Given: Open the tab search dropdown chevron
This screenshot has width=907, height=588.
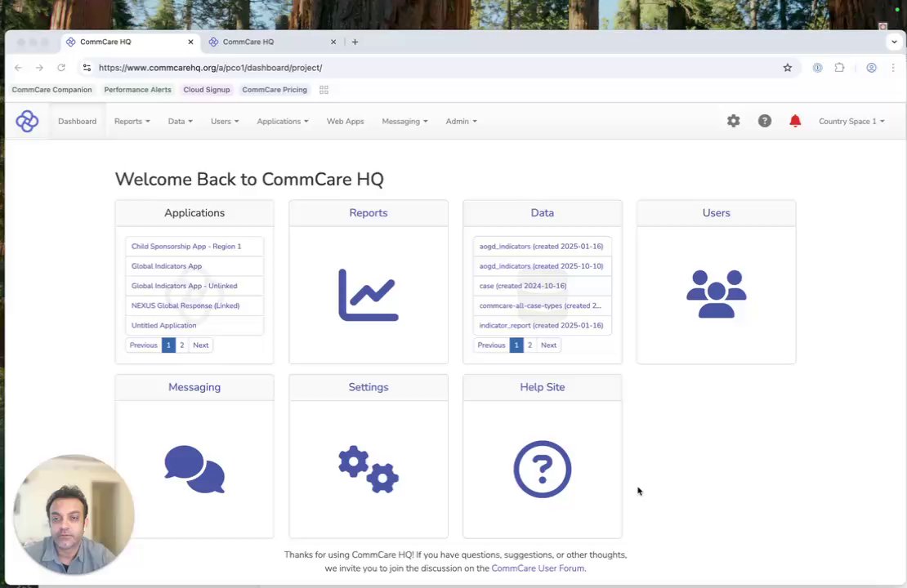Looking at the screenshot, I should [x=894, y=42].
